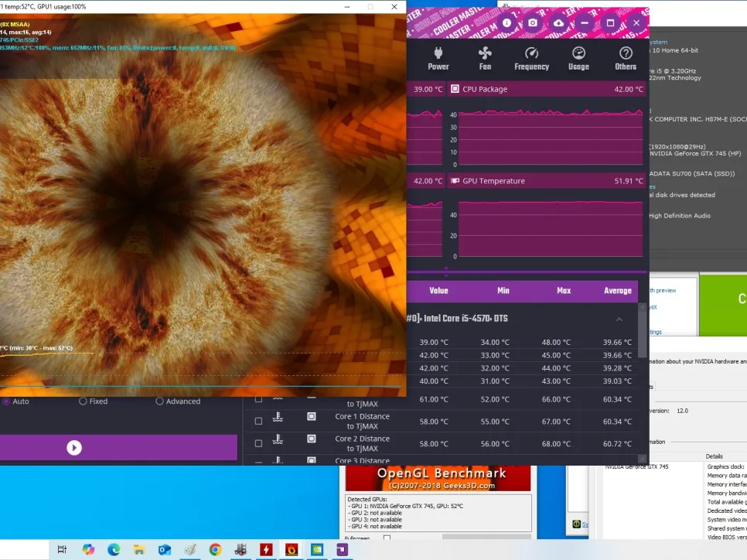Click the 68.00 °C max value
Viewport: 747px width, 560px height.
pos(556,444)
